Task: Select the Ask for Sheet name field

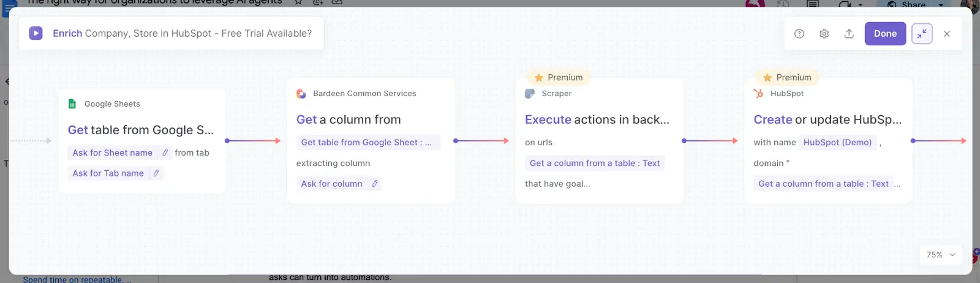Action: (119, 153)
